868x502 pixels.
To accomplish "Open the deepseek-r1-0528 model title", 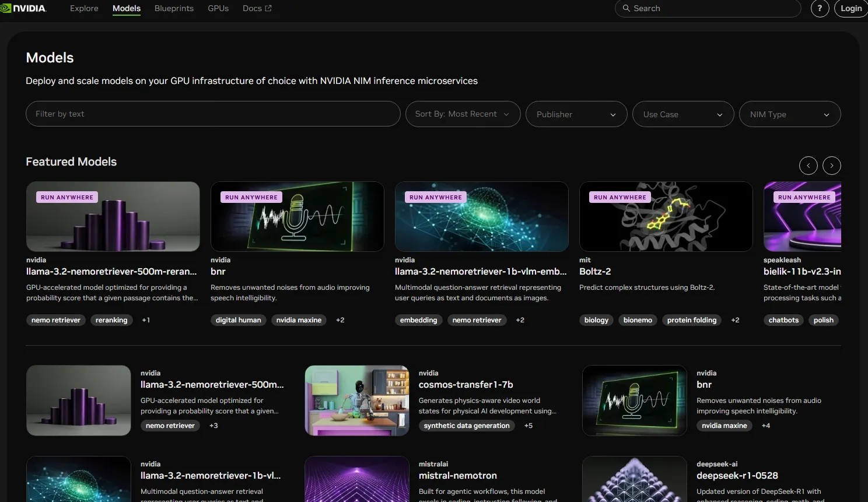I will point(737,476).
